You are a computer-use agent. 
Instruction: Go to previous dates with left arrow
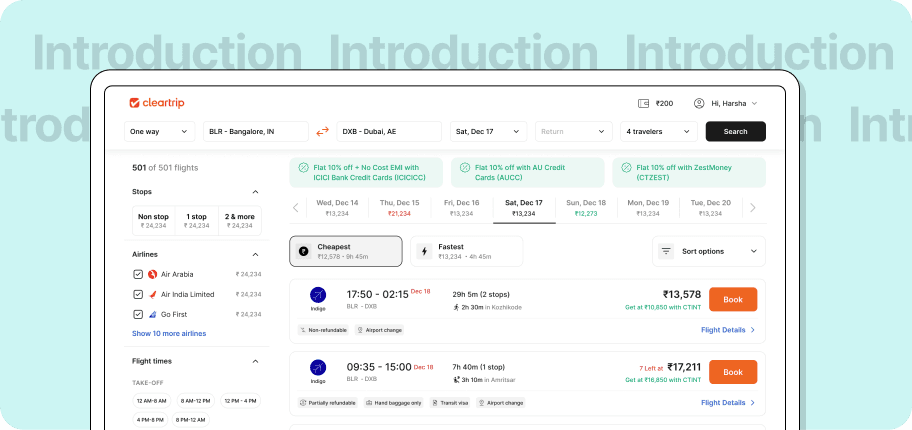click(x=296, y=208)
